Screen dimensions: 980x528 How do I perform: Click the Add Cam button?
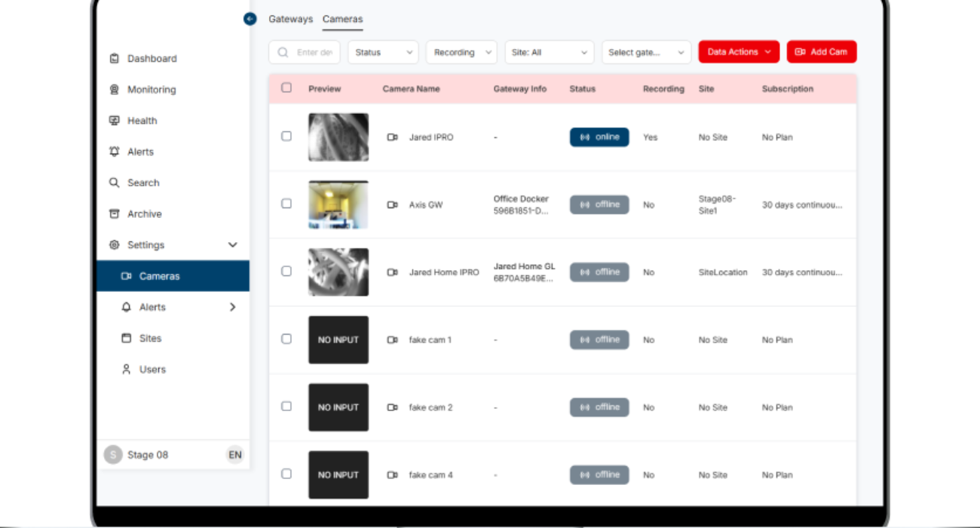[821, 52]
